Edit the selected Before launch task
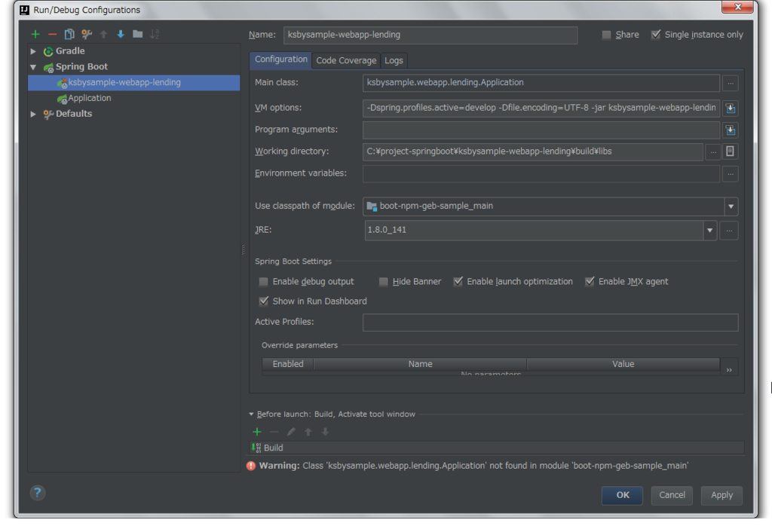 click(x=291, y=432)
